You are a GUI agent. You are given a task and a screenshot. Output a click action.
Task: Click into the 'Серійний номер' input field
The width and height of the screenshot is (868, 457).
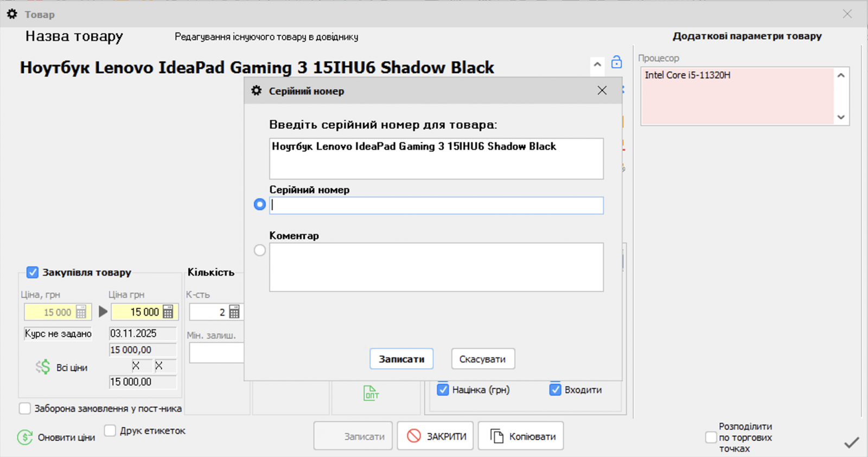pos(436,205)
